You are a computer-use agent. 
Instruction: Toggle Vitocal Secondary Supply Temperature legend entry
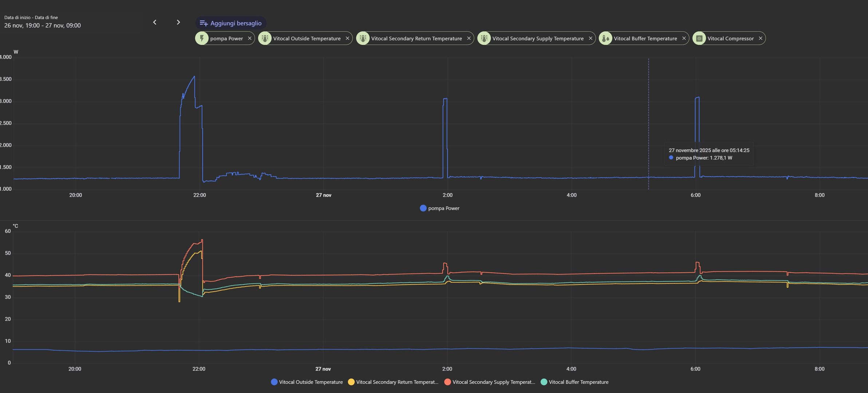[490, 382]
